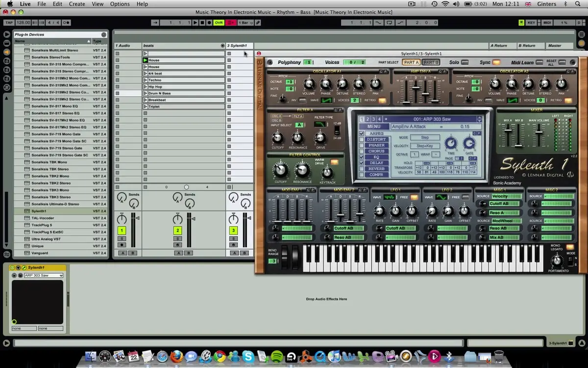
Task: Click the TAP tempo button
Action: (9, 23)
